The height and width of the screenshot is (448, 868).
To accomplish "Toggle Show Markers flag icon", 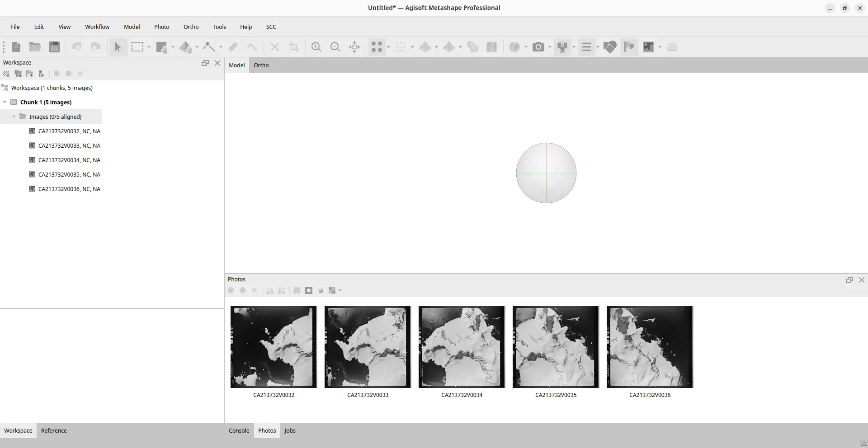I will click(x=629, y=47).
